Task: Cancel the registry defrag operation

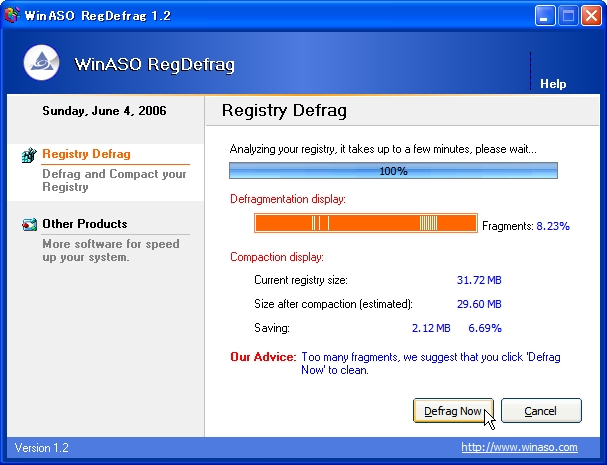Action: click(x=541, y=411)
